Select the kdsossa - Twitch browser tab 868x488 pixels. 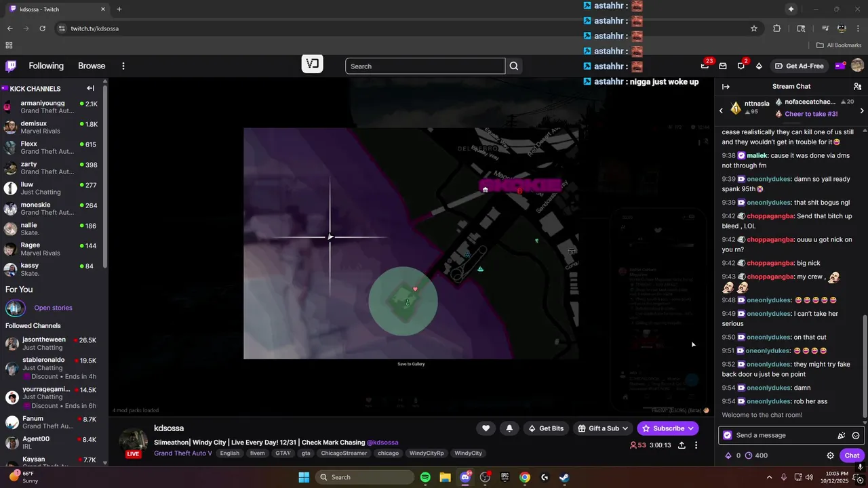[x=58, y=9]
